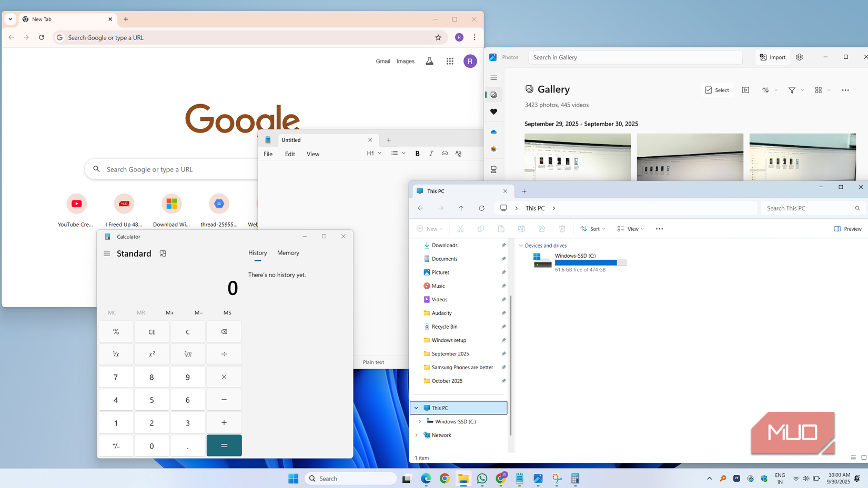Toggle sign with the plus/minus key in Calculator

click(116, 446)
